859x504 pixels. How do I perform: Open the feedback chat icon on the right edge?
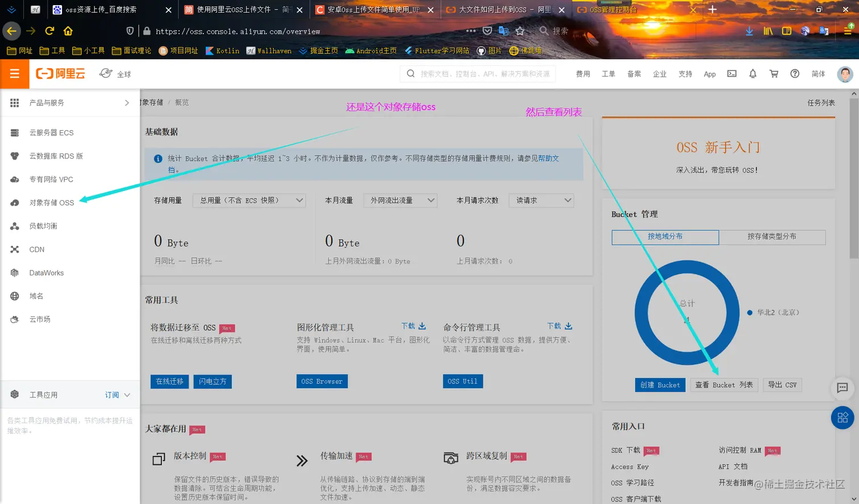point(843,389)
